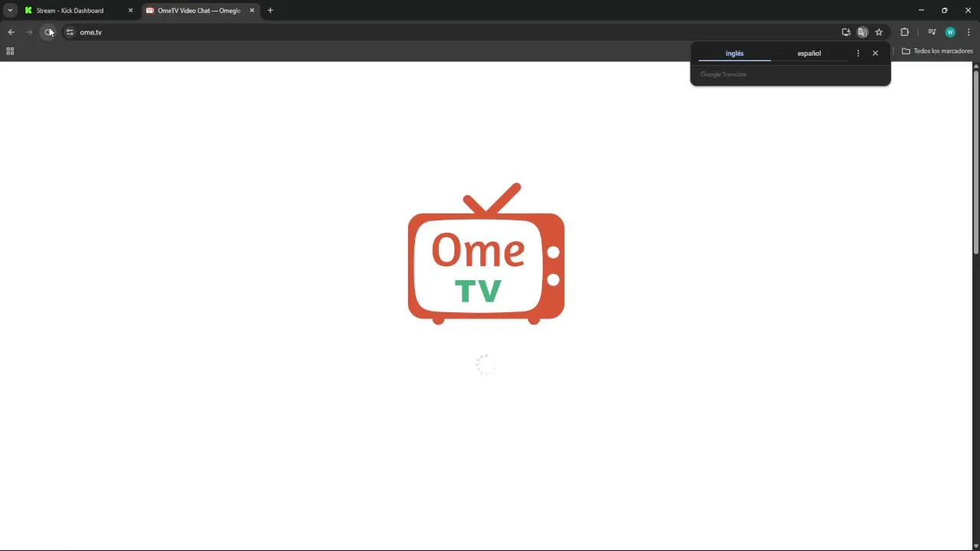Bookmark this page with the star

click(879, 32)
